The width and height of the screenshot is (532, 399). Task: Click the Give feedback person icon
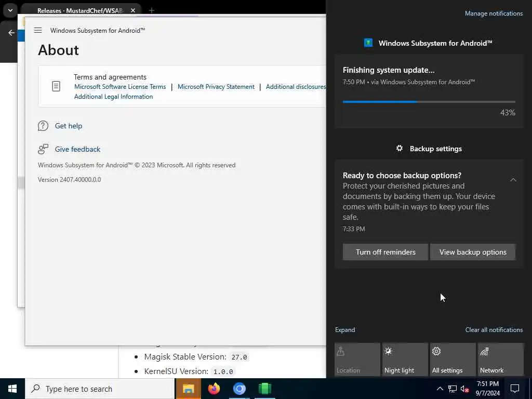43,149
